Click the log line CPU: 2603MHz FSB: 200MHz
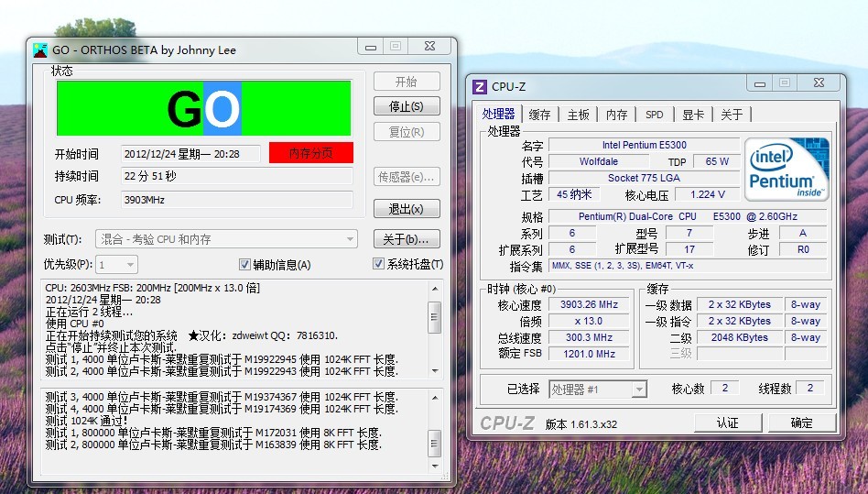868x494 pixels. coord(153,288)
